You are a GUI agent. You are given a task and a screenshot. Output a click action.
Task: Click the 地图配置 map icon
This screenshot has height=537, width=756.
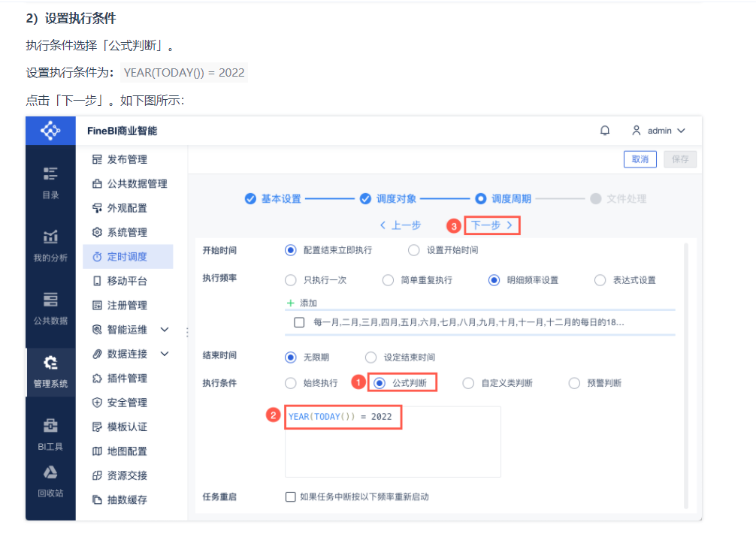[x=97, y=451]
